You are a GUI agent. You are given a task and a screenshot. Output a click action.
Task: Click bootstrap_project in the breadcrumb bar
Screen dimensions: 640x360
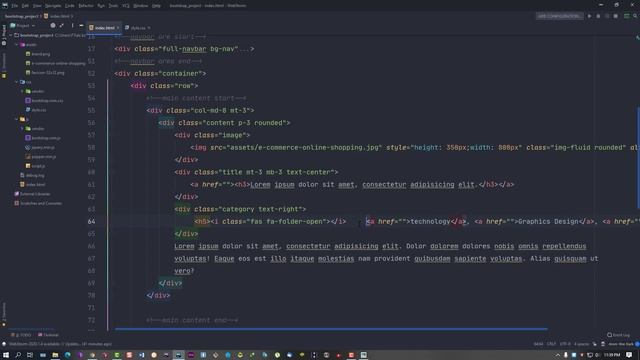(x=21, y=16)
